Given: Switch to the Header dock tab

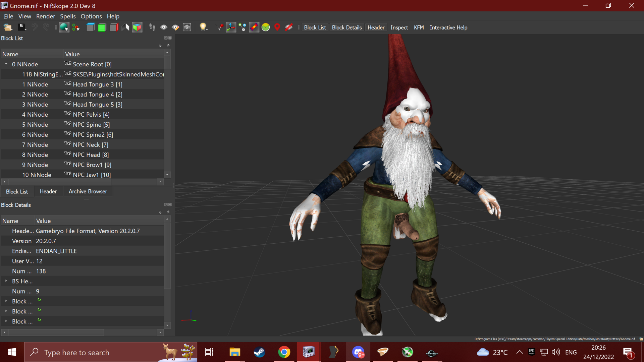Looking at the screenshot, I should (48, 191).
